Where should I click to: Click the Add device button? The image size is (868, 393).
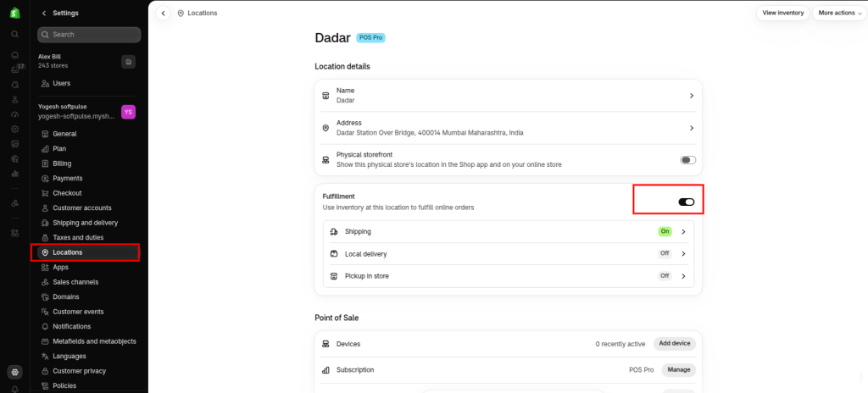click(x=674, y=344)
